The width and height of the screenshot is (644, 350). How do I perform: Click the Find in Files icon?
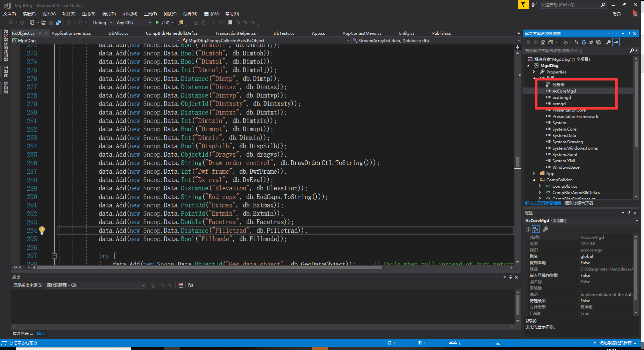click(x=181, y=22)
